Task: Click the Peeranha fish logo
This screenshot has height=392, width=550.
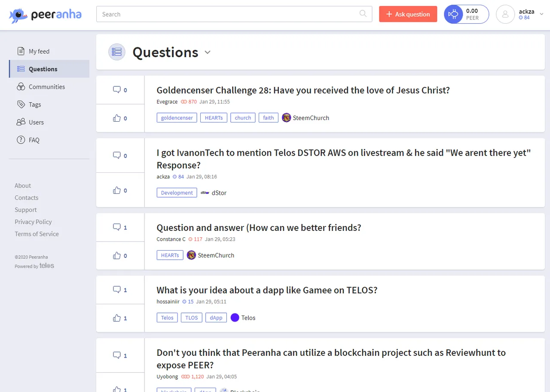Action: click(18, 15)
